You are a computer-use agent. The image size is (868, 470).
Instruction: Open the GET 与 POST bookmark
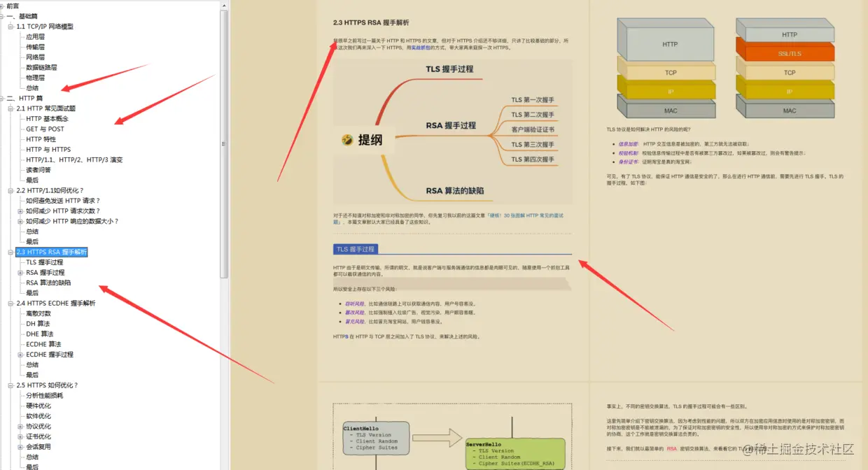point(45,129)
